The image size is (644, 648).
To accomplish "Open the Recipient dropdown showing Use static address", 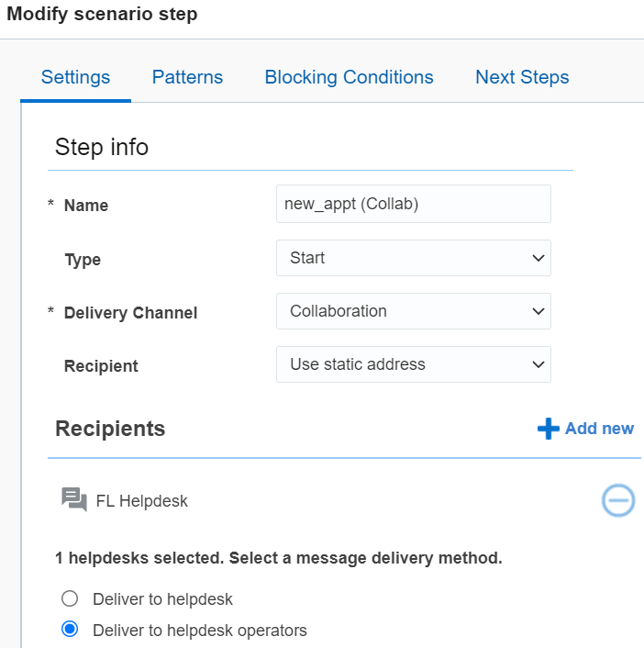I will click(413, 364).
